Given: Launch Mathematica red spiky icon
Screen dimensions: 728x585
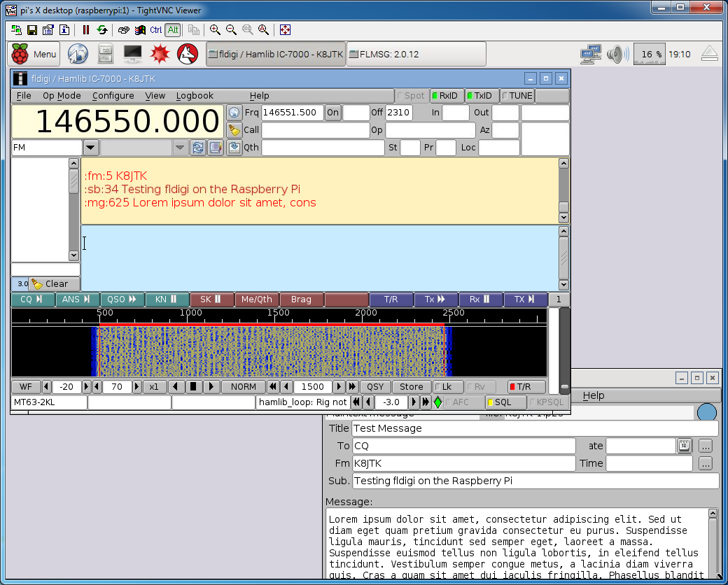Looking at the screenshot, I should 160,55.
